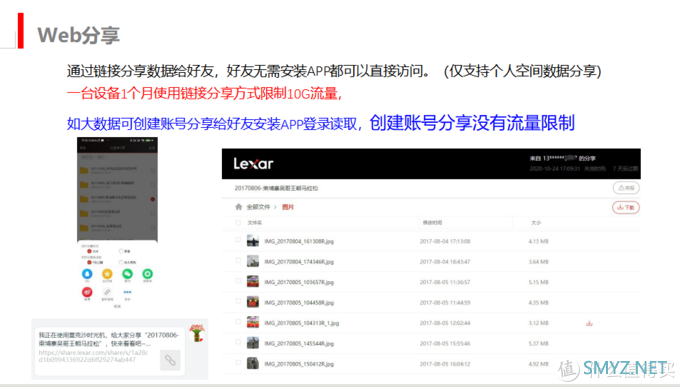
Task: Tap the fourth folder icon in phone list
Action: point(84,213)
